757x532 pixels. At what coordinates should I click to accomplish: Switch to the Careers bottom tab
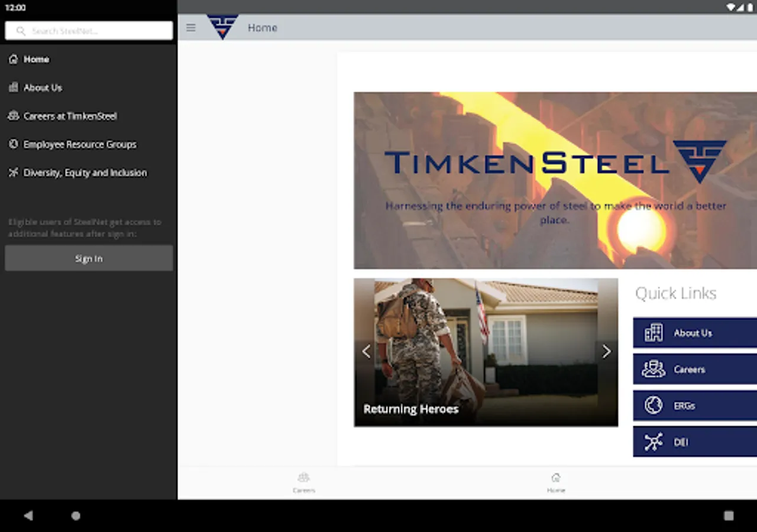pos(304,482)
